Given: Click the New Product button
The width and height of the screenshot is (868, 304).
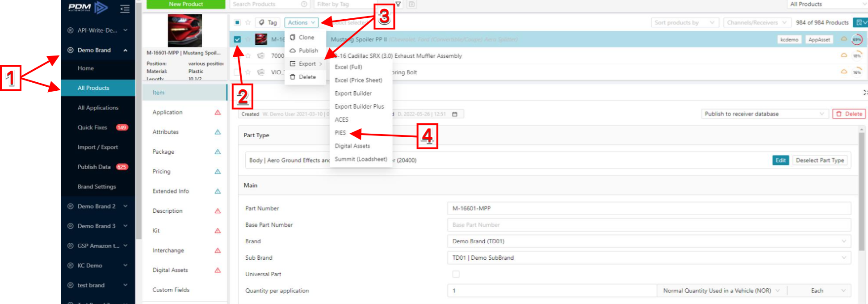Looking at the screenshot, I should pyautogui.click(x=186, y=4).
